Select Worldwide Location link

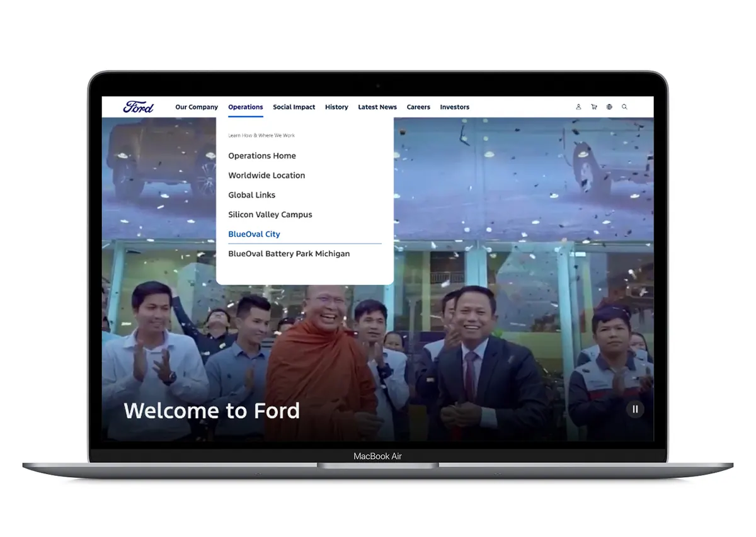(266, 176)
